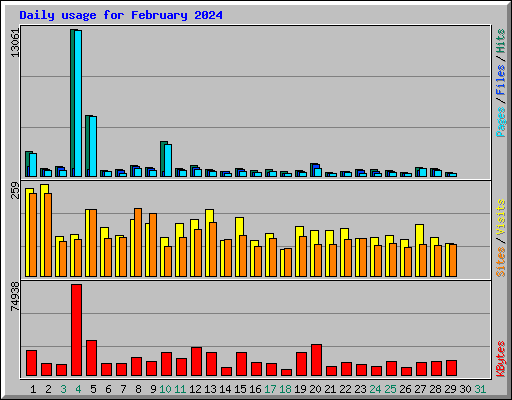Image resolution: width=512 pixels, height=400 pixels.
Task: Click day 31 label on the x-axis
Action: 480,389
